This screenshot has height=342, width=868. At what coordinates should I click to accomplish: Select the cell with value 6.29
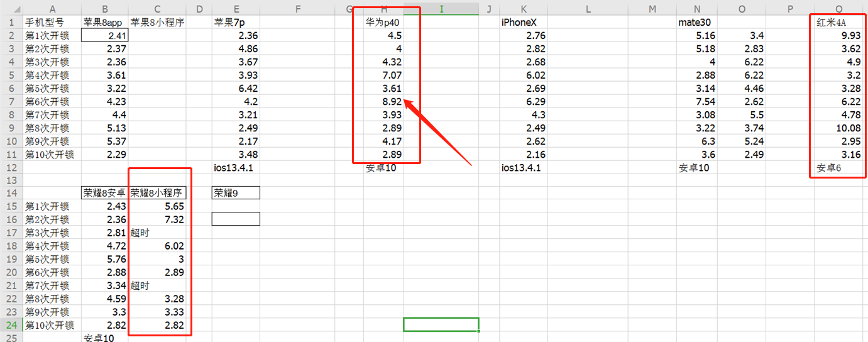coord(524,101)
